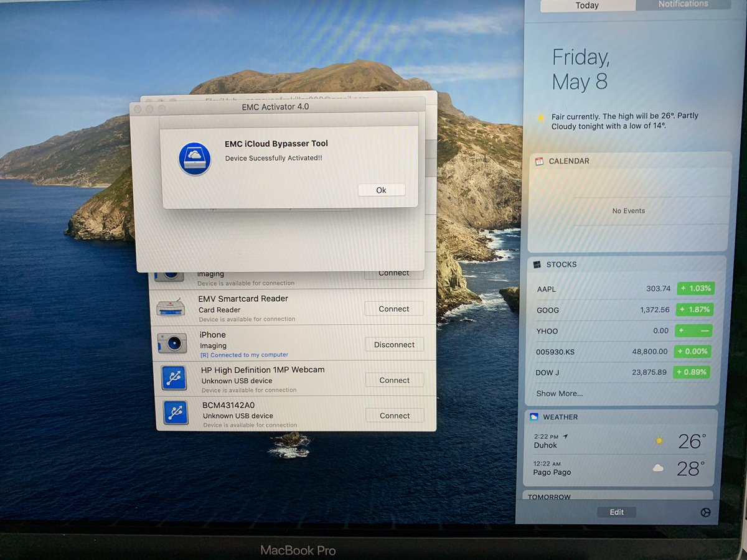Select the 005930.KS stock row
Image resolution: width=747 pixels, height=560 pixels.
(624, 352)
